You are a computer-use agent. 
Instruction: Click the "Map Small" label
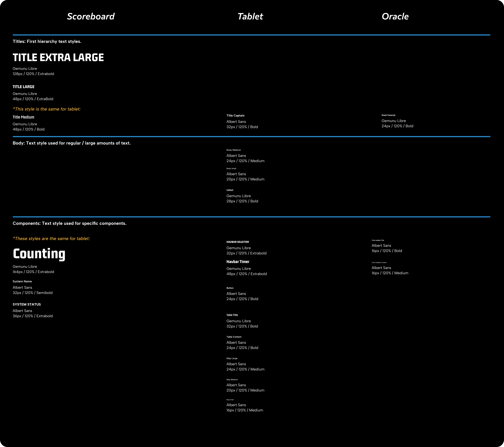point(230,400)
